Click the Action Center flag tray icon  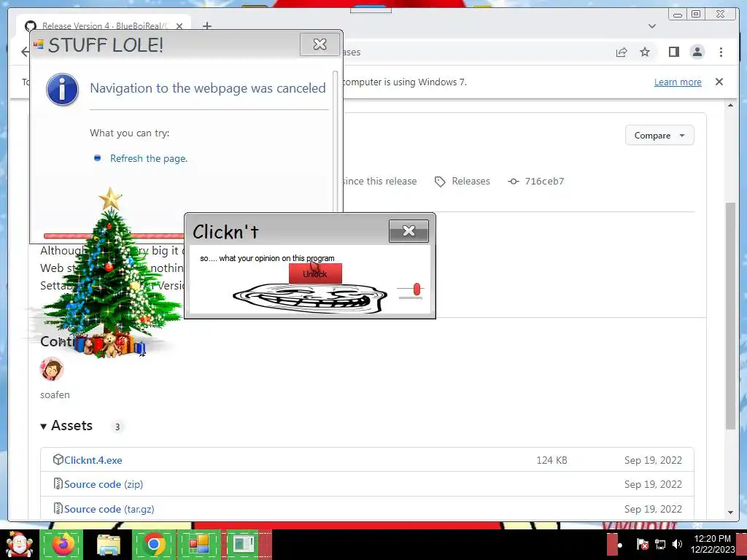(642, 544)
